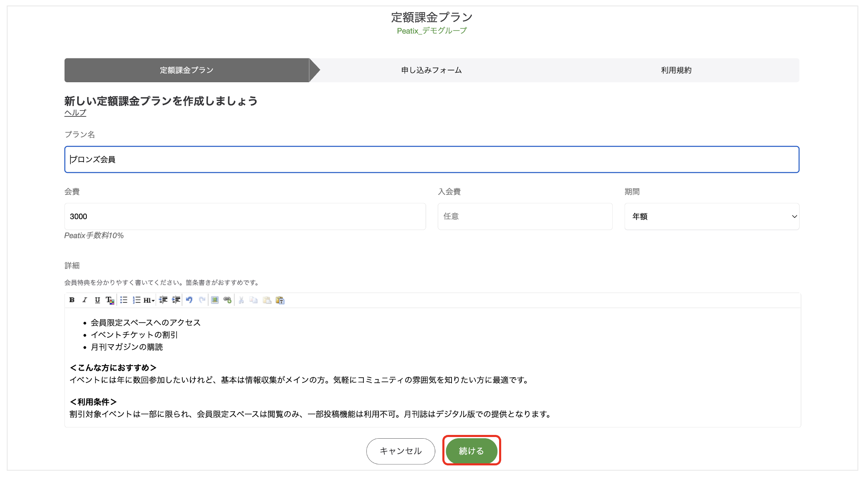Insert bulleted list in editor

[x=124, y=300]
